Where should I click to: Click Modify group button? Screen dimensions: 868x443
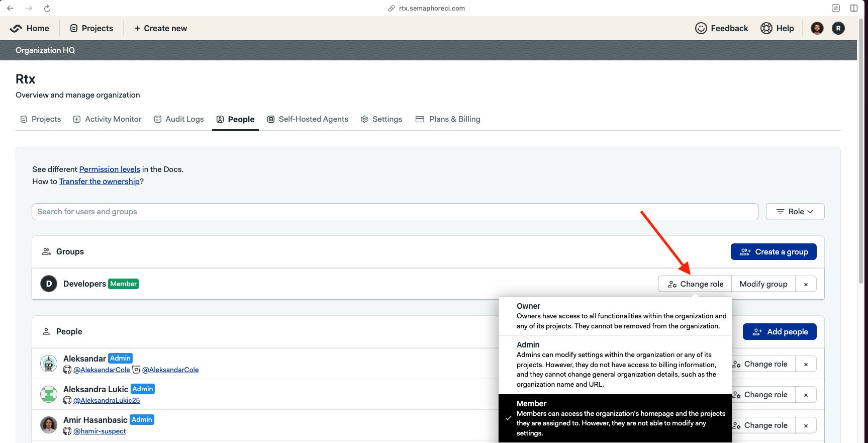click(x=763, y=284)
